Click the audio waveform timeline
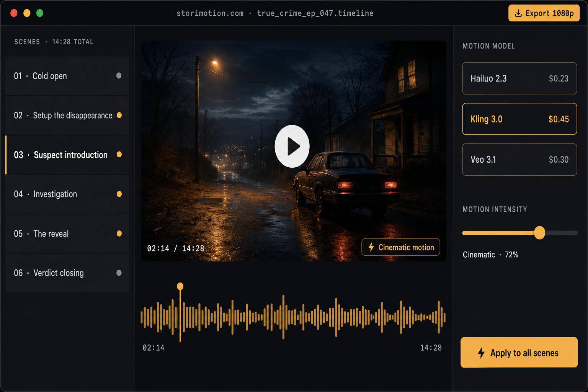The image size is (588, 392). coord(293,317)
